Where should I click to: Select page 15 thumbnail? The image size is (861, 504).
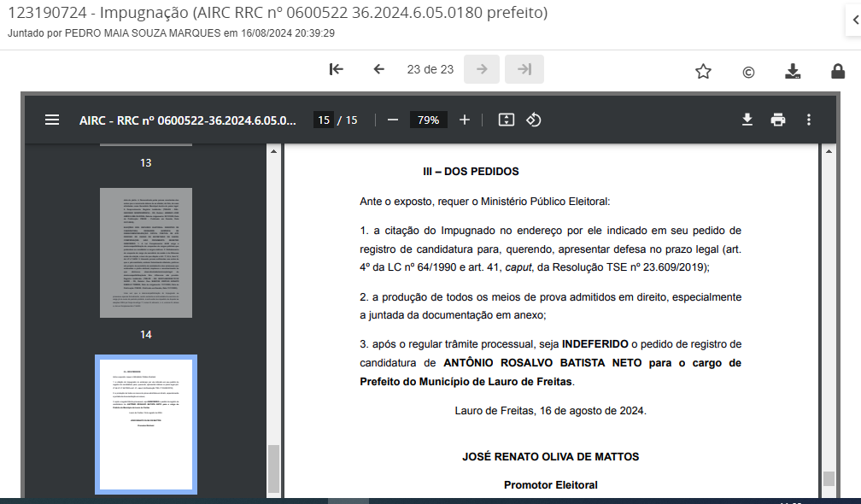click(145, 425)
